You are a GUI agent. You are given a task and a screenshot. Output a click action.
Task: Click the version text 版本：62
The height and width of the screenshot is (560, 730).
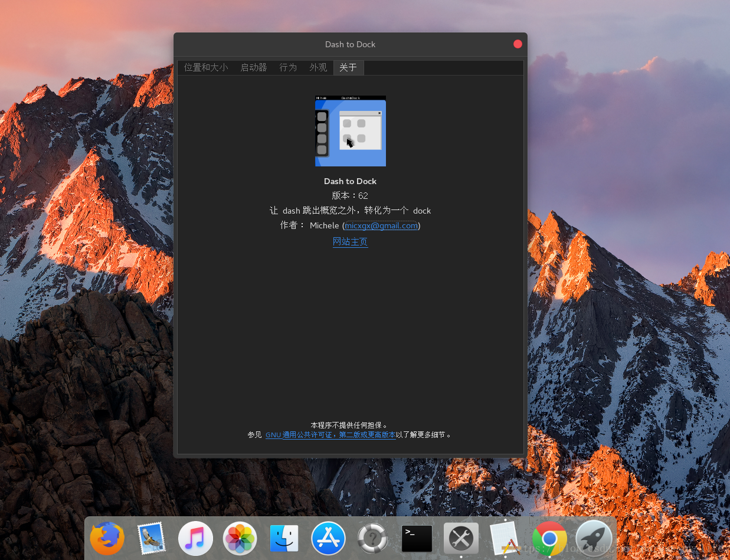point(351,195)
